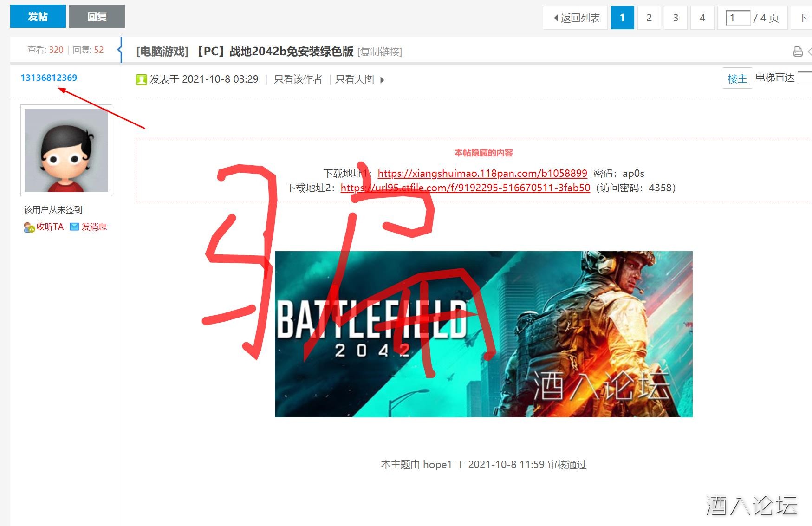The width and height of the screenshot is (812, 526).
Task: Open the 电脑游戏 category link
Action: pos(162,52)
